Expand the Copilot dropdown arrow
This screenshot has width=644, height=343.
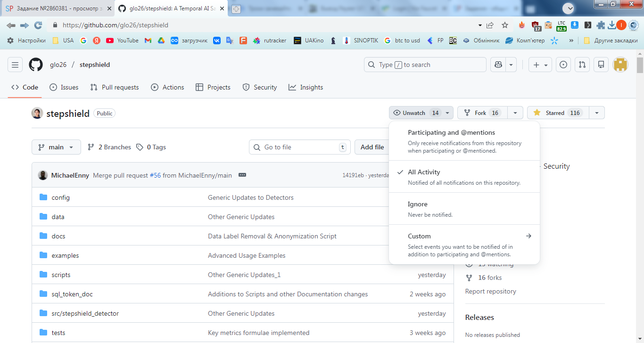pyautogui.click(x=512, y=65)
